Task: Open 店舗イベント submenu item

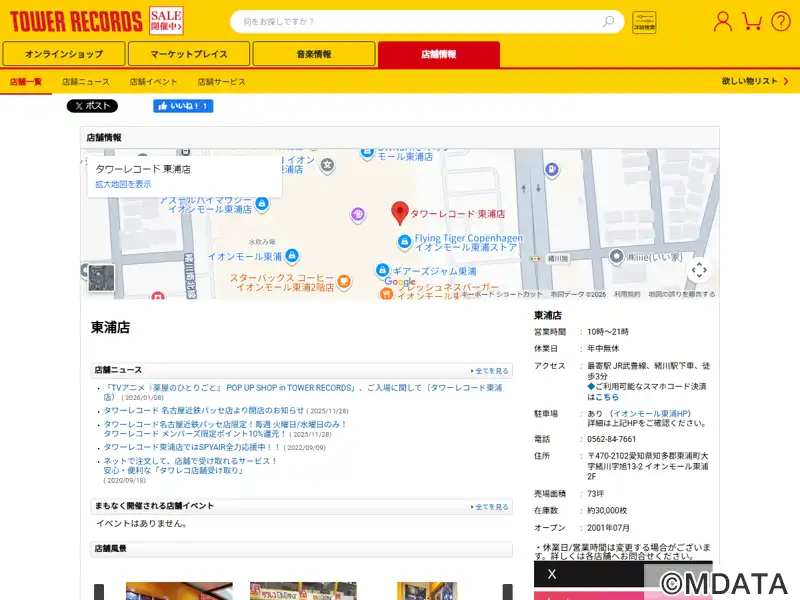Action: point(153,82)
